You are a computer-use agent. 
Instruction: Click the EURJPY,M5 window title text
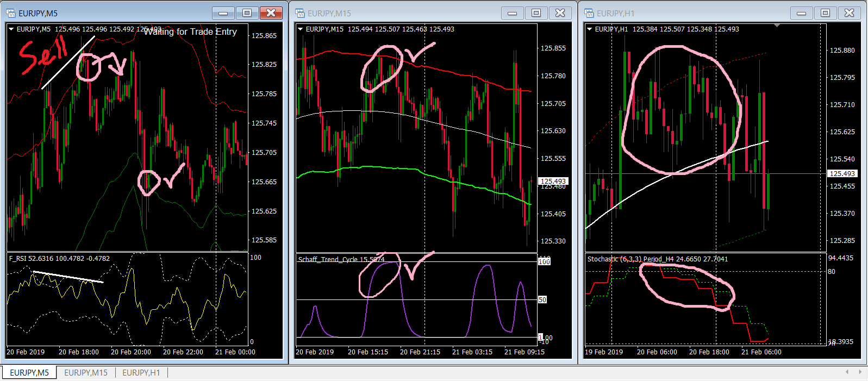click(38, 13)
